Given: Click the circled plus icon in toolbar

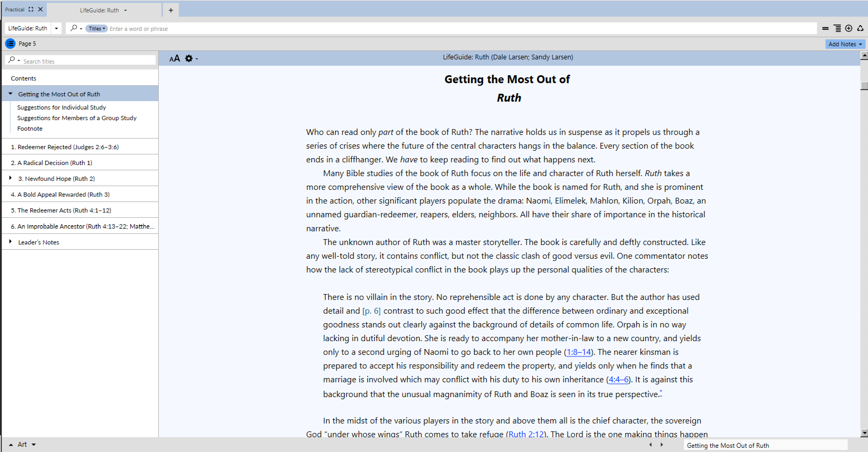Looking at the screenshot, I should [849, 28].
